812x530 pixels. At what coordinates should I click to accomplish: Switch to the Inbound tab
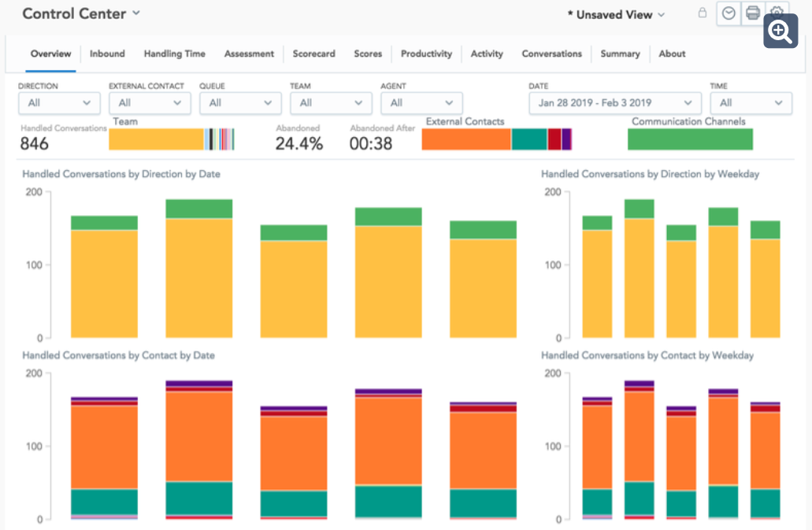pyautogui.click(x=107, y=54)
